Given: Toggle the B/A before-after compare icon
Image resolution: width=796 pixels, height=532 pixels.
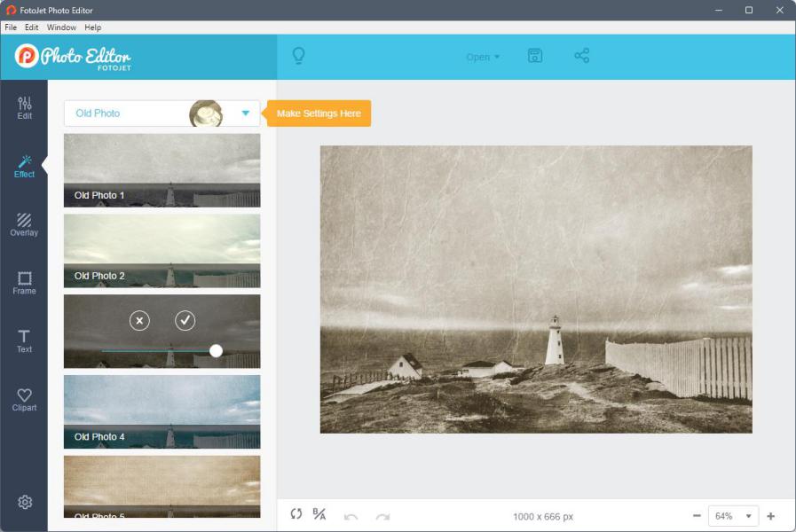Looking at the screenshot, I should 319,514.
